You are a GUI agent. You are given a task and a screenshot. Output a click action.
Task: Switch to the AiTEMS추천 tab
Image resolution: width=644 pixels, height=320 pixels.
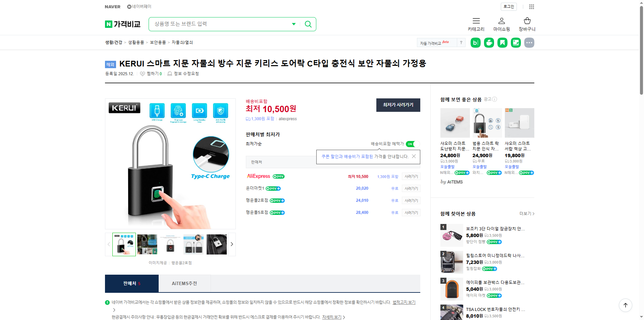click(184, 283)
